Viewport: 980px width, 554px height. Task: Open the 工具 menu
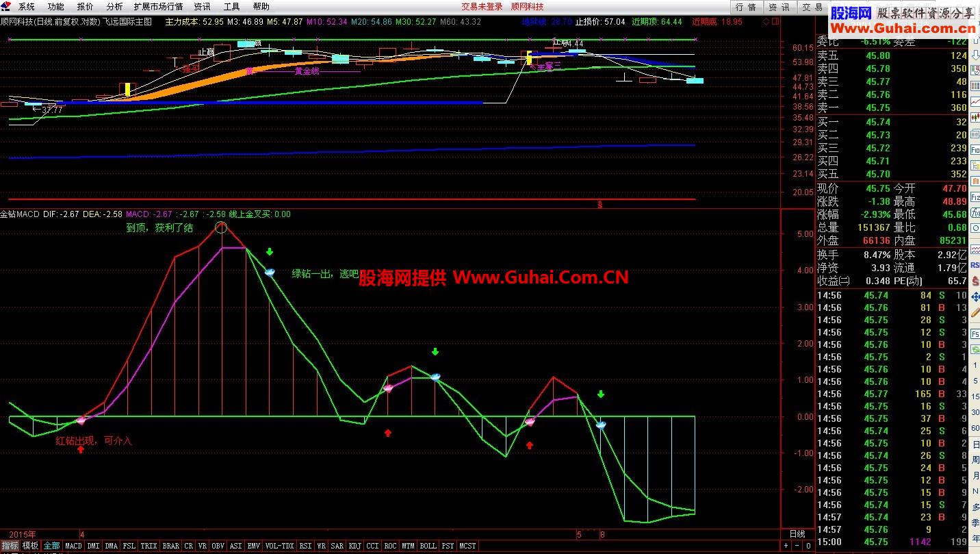[x=231, y=6]
